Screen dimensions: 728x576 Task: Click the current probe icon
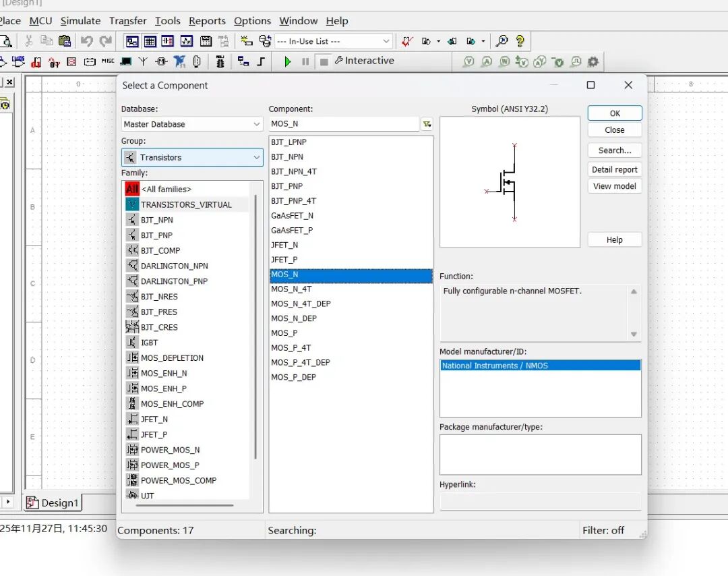(487, 61)
